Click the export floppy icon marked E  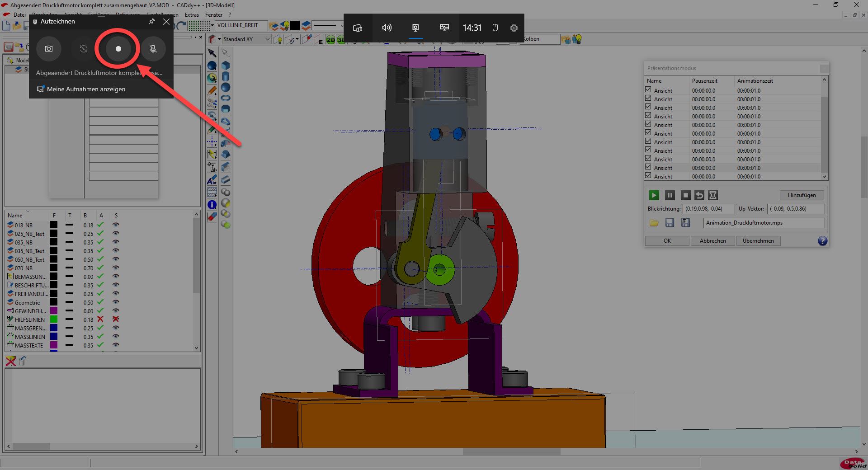coord(685,223)
